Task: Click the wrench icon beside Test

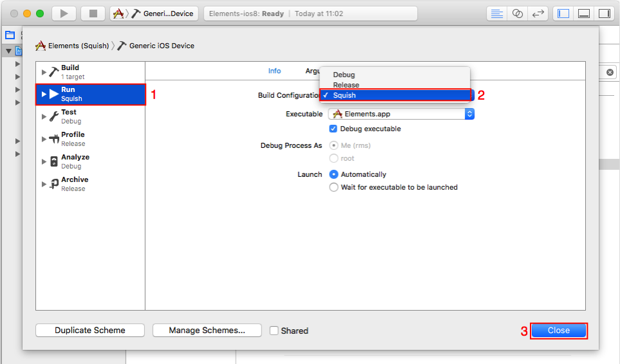Action: 54,117
